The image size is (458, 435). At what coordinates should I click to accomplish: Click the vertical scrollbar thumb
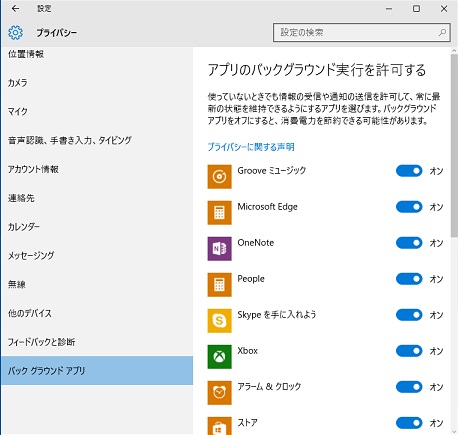click(x=454, y=145)
